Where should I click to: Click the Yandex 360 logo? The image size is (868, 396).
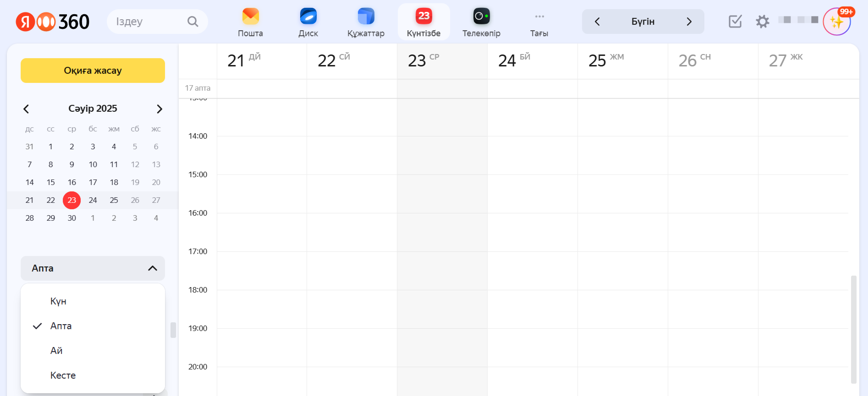point(53,22)
